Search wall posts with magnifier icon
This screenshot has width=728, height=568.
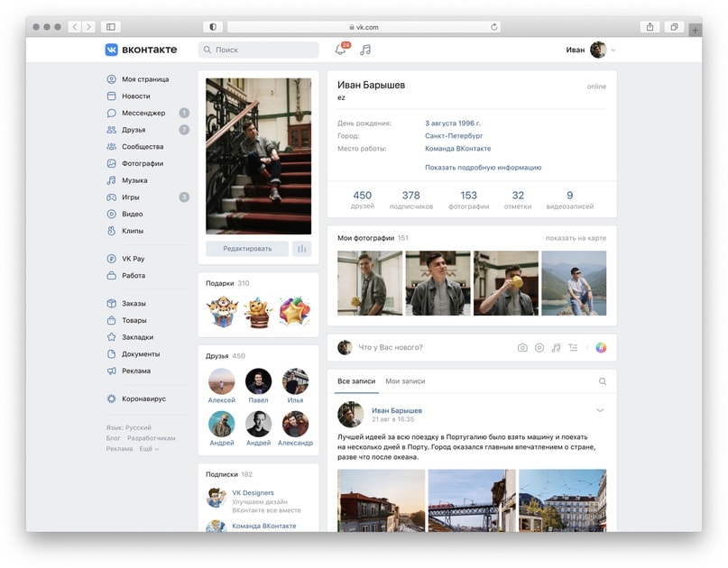point(603,381)
